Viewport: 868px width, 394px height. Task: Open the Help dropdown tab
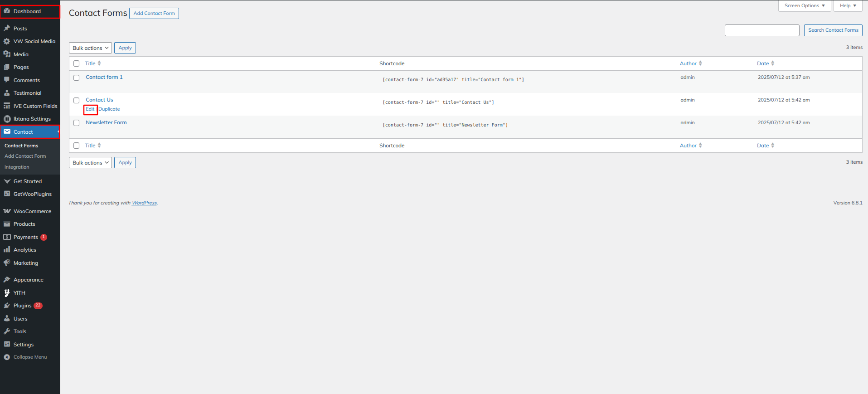pyautogui.click(x=848, y=5)
